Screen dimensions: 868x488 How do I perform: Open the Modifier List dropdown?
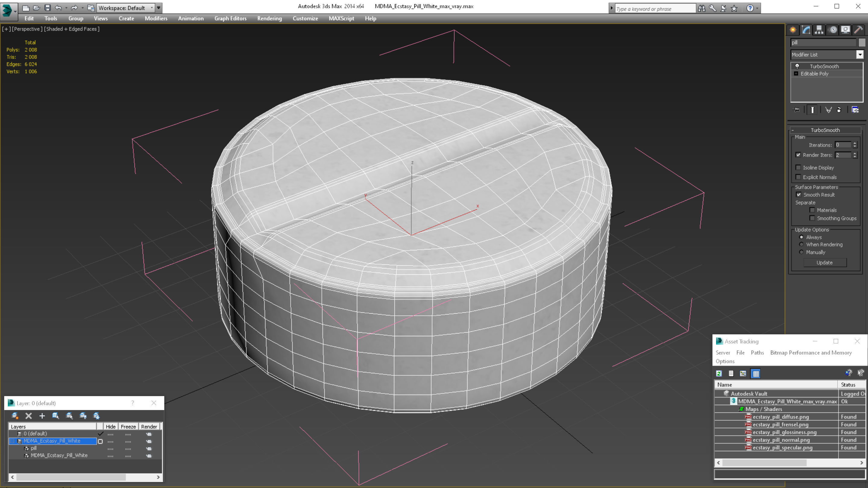point(860,55)
